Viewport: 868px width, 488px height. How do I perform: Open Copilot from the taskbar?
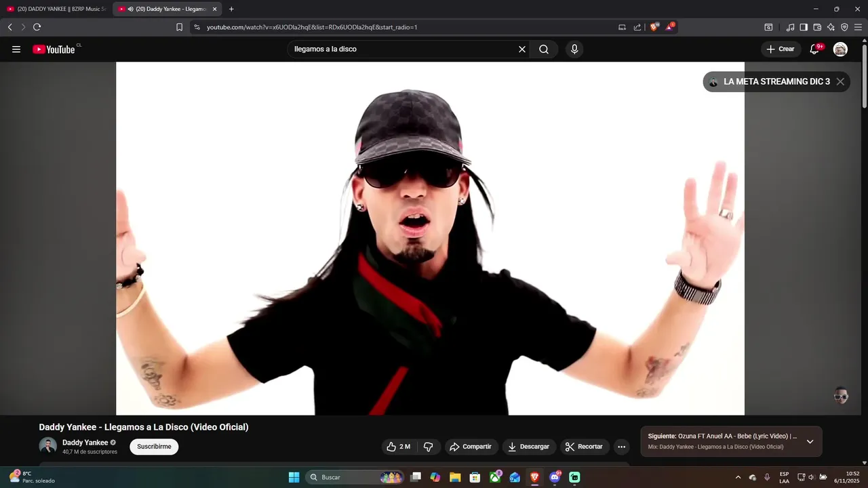[x=435, y=477]
